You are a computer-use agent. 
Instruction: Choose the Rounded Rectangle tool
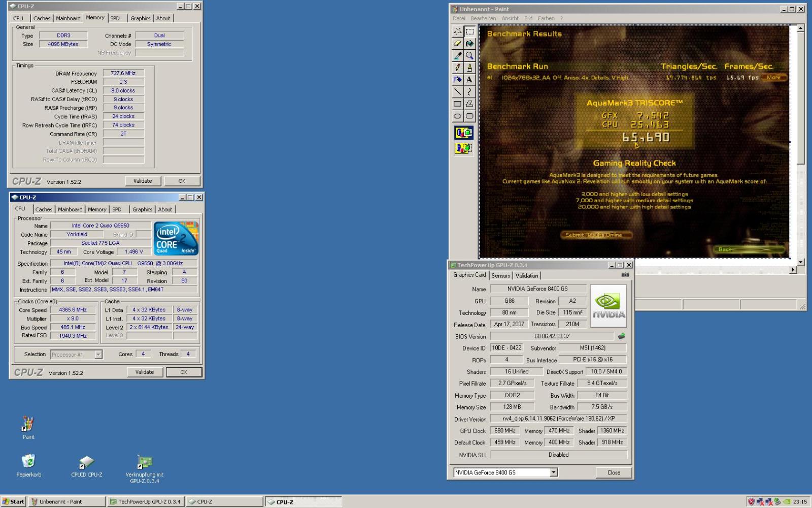[469, 116]
